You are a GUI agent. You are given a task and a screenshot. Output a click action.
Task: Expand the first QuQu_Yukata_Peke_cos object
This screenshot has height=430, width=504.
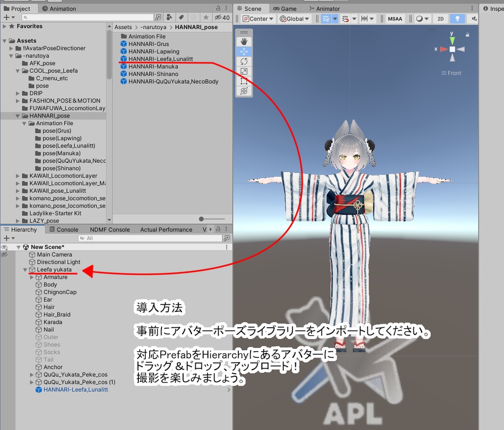click(x=31, y=375)
